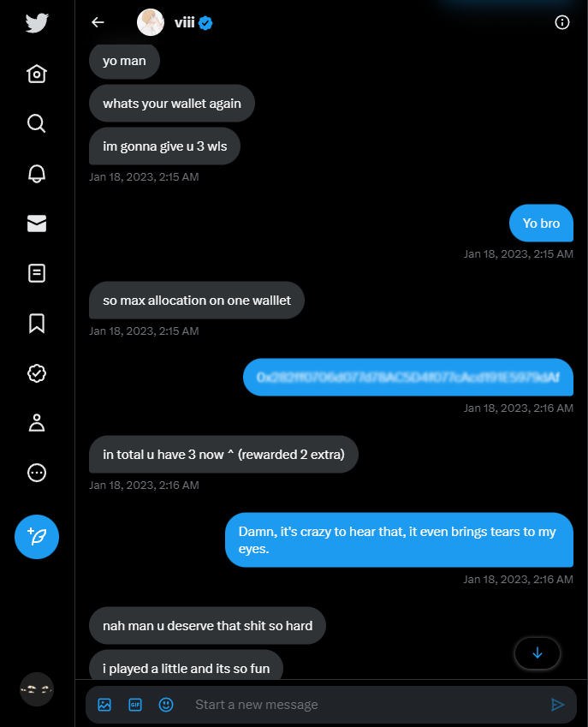
Task: Open the Explore search icon
Action: 37,124
